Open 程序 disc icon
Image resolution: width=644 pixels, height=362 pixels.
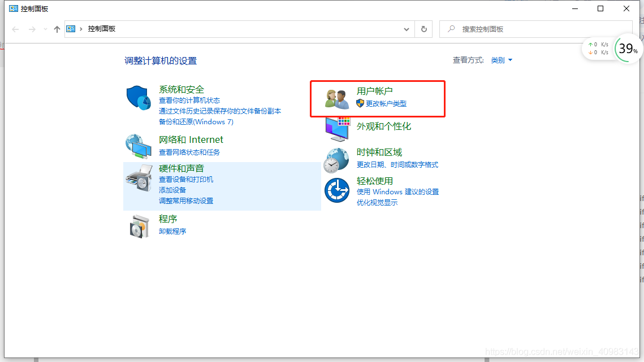139,225
